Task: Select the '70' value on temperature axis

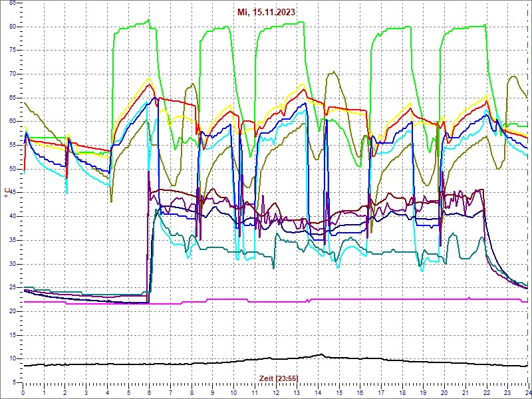Action: pyautogui.click(x=12, y=74)
